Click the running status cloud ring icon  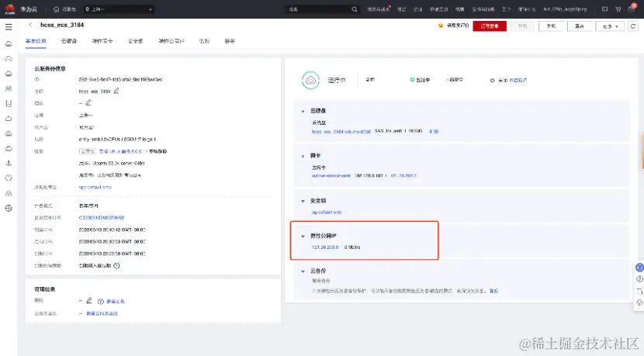pyautogui.click(x=310, y=80)
